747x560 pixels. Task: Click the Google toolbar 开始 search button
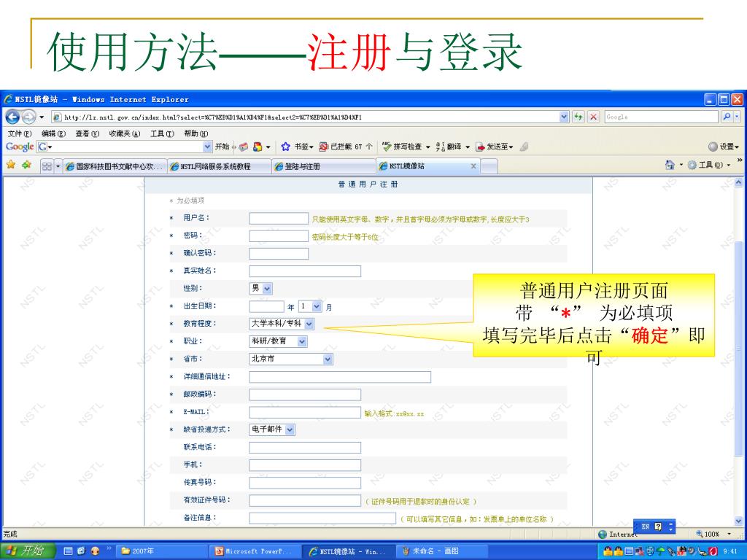click(222, 147)
